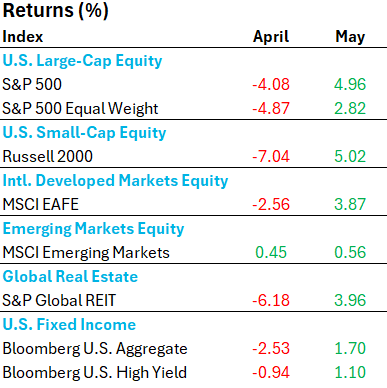Select the Index column header
The height and width of the screenshot is (388, 387).
[x=23, y=36]
